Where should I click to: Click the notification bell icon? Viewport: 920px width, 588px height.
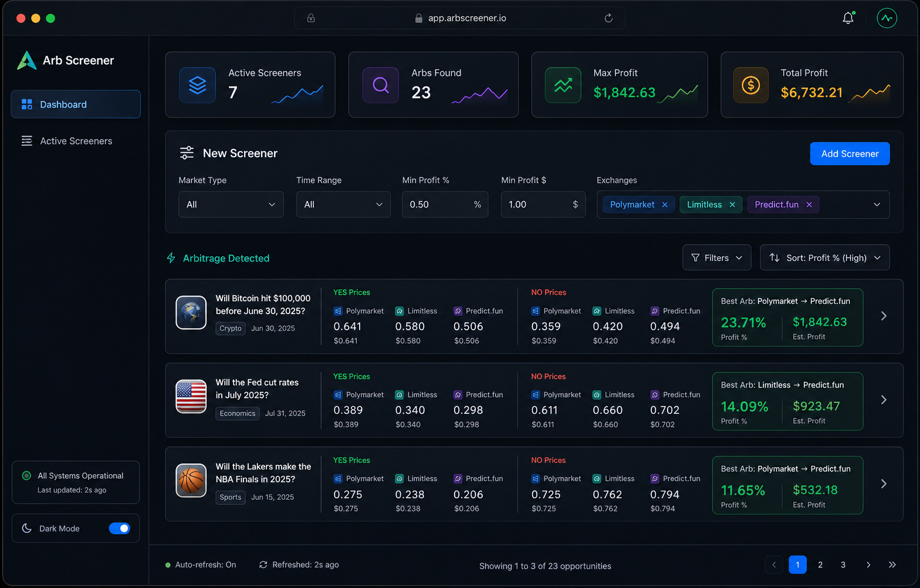pos(848,18)
